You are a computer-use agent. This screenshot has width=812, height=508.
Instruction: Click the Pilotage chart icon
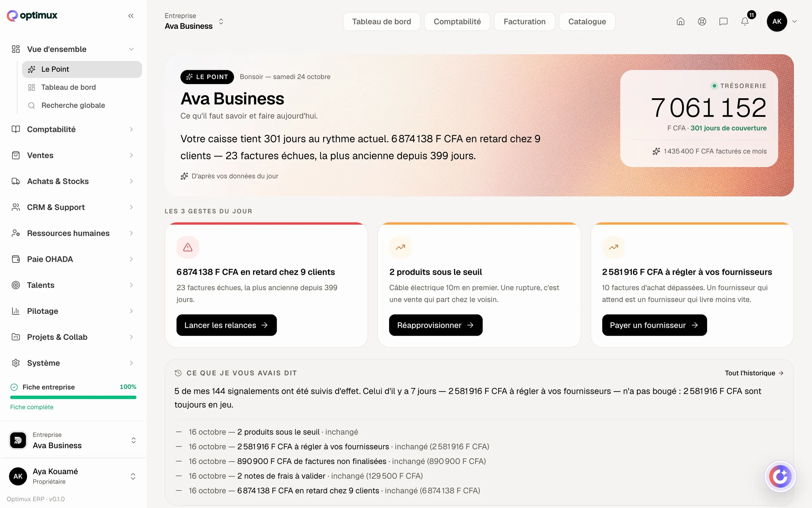coord(16,311)
